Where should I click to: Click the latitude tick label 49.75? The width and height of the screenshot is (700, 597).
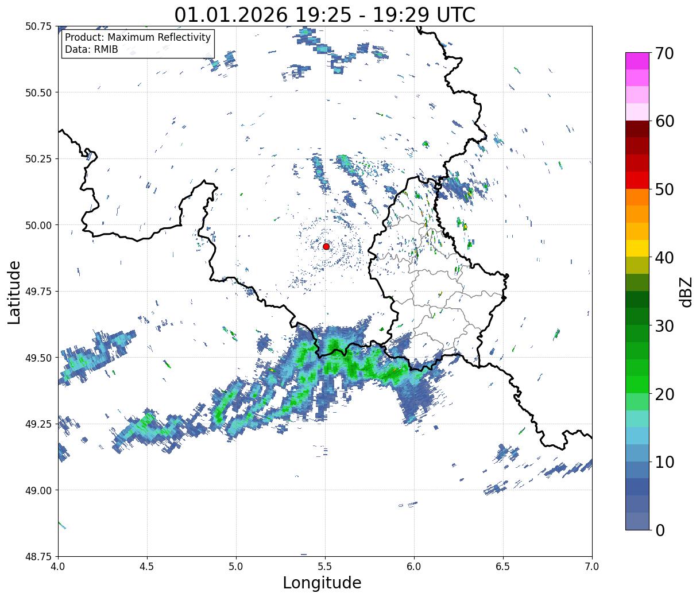pos(38,292)
